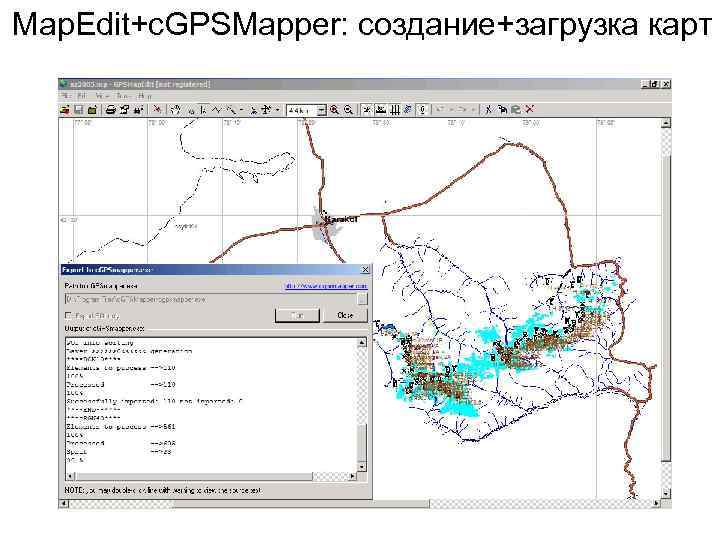Click the Run button in export dialog
Screen dimensions: 720x540
297,315
